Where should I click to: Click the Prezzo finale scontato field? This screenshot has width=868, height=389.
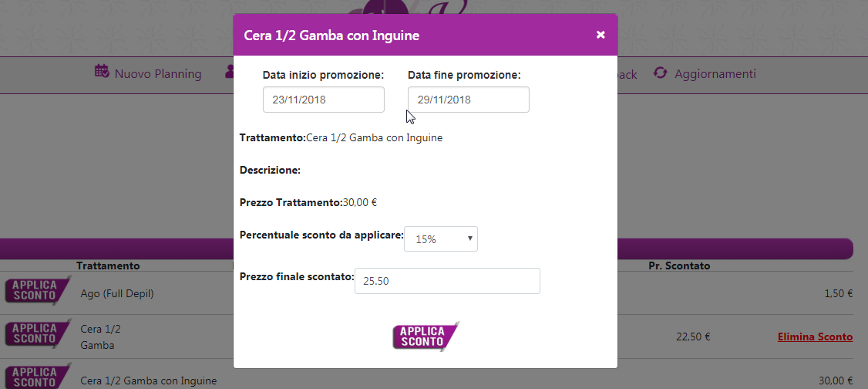pos(447,281)
